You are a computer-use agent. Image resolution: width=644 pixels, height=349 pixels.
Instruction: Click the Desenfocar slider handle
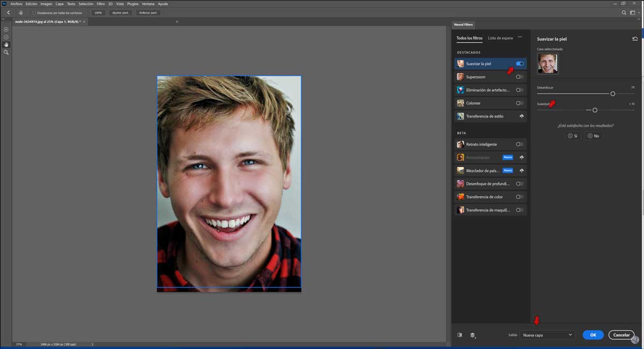(613, 94)
